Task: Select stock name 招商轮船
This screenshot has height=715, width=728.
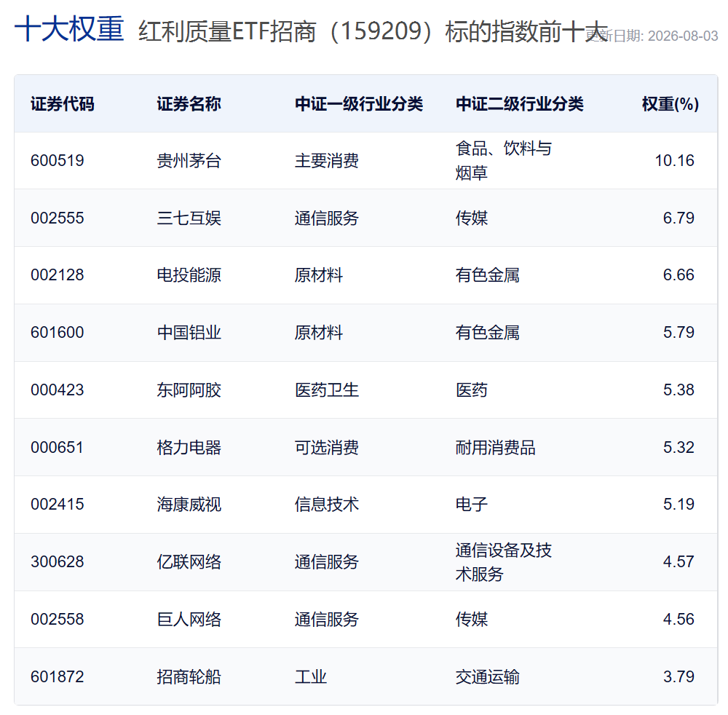Action: coord(189,677)
